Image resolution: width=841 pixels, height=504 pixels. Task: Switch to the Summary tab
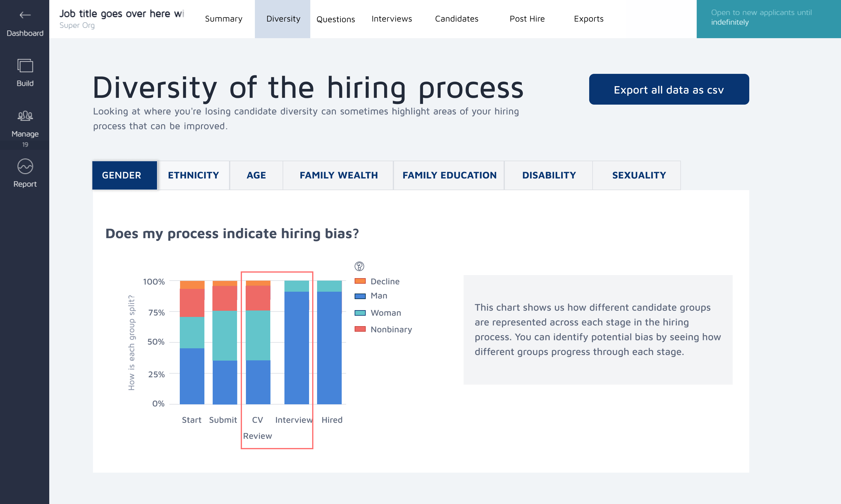point(223,19)
